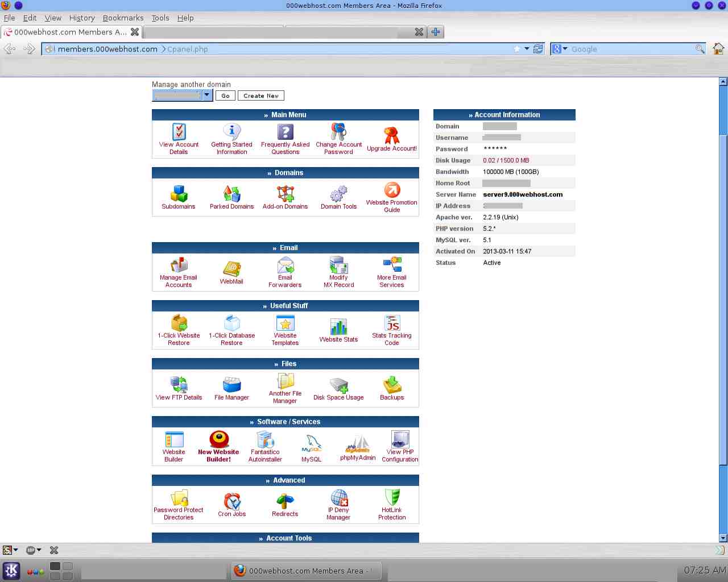
Task: Open Another File Manager icon
Action: (x=285, y=381)
